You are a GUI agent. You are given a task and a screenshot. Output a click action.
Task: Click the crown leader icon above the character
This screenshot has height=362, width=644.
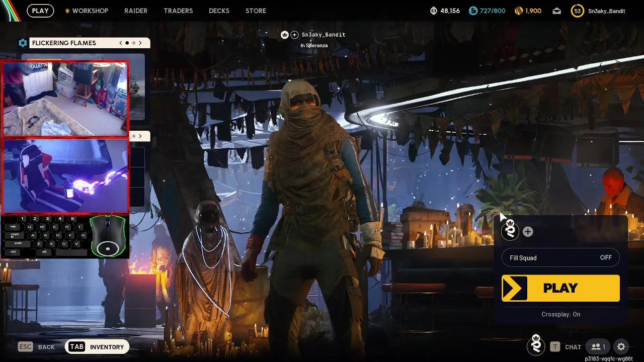click(x=285, y=35)
